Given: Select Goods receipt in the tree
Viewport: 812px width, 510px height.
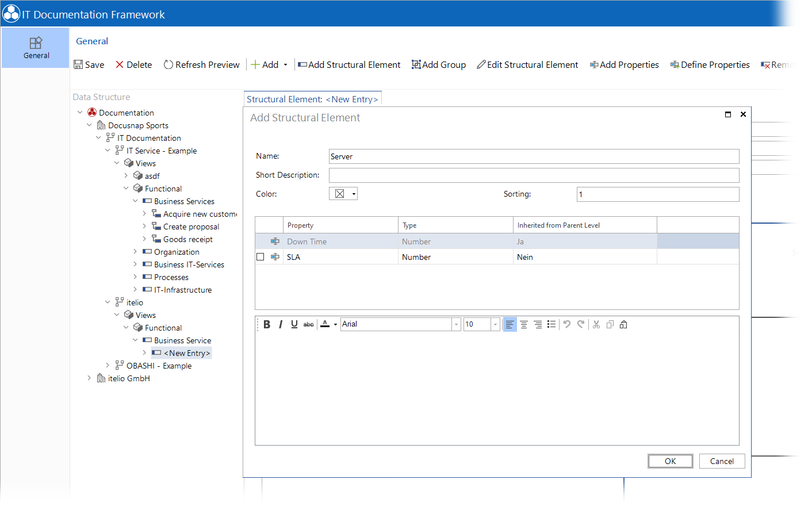Looking at the screenshot, I should click(188, 239).
